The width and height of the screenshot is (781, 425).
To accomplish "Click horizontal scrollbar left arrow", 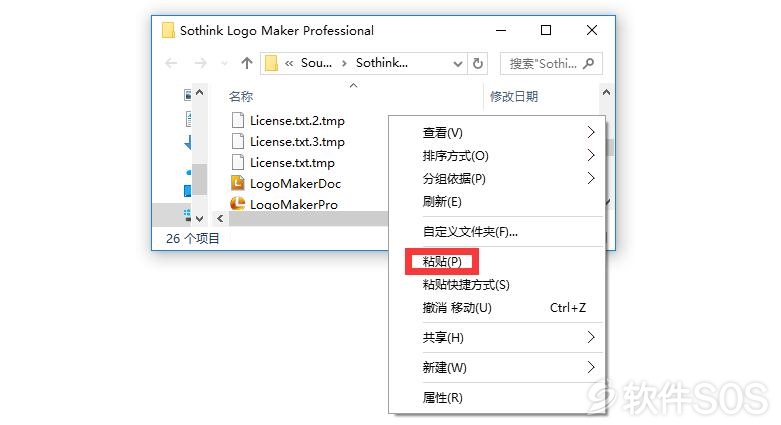I will click(220, 219).
